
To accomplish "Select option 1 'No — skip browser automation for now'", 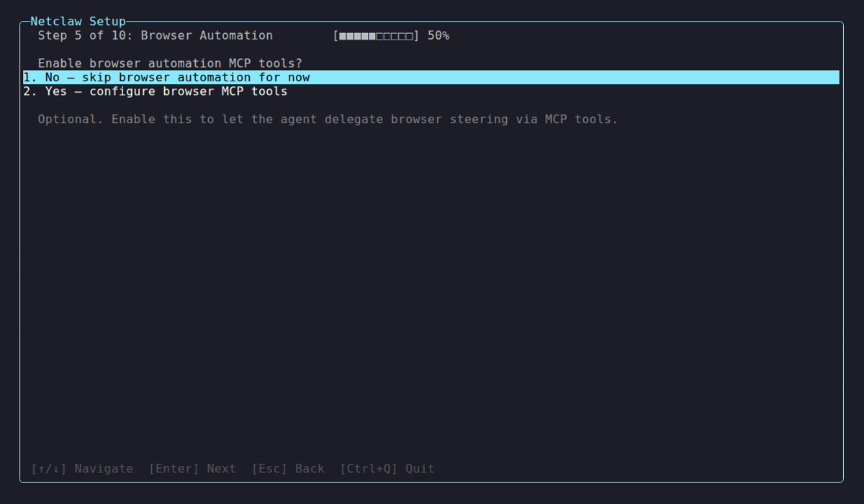I will pos(431,77).
